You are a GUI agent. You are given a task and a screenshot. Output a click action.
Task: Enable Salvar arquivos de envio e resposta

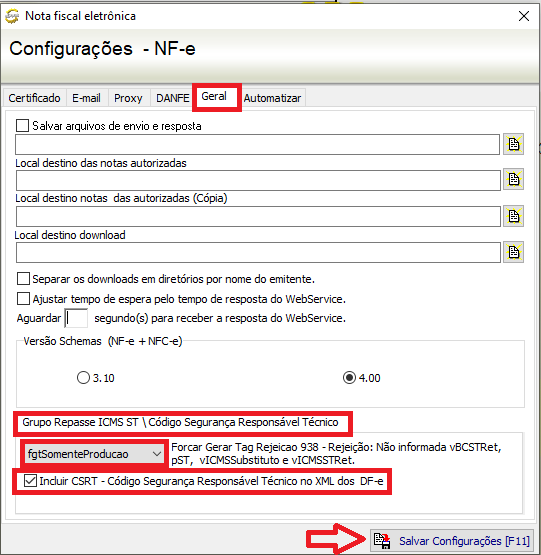point(23,125)
